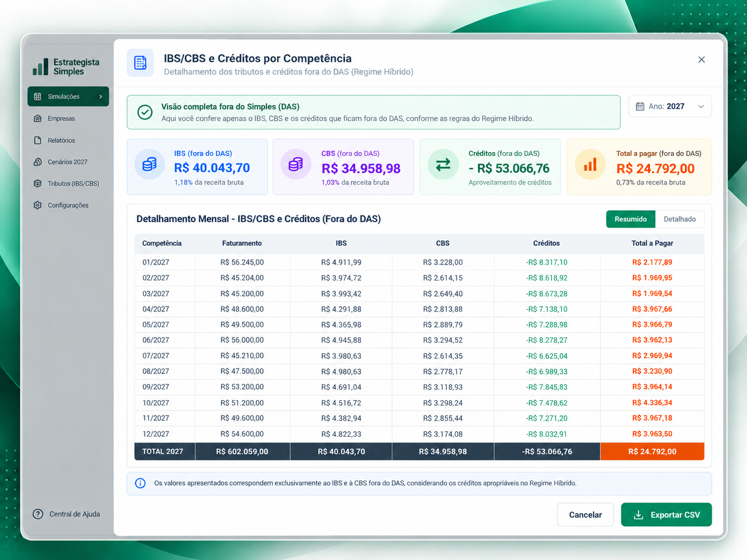Viewport: 747px width, 560px height.
Task: Click the orange bar-chart icon on Total card
Action: (x=590, y=164)
